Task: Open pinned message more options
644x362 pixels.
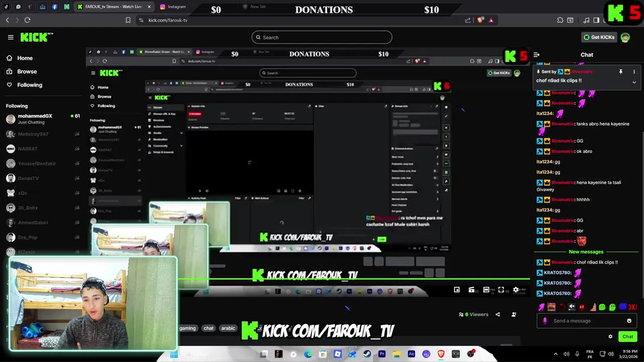Action: tap(634, 72)
